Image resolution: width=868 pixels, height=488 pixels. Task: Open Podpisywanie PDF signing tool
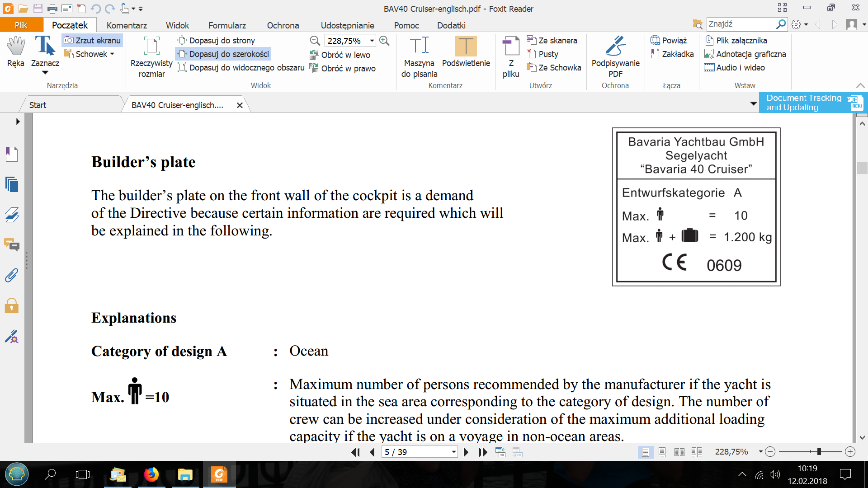(x=615, y=57)
